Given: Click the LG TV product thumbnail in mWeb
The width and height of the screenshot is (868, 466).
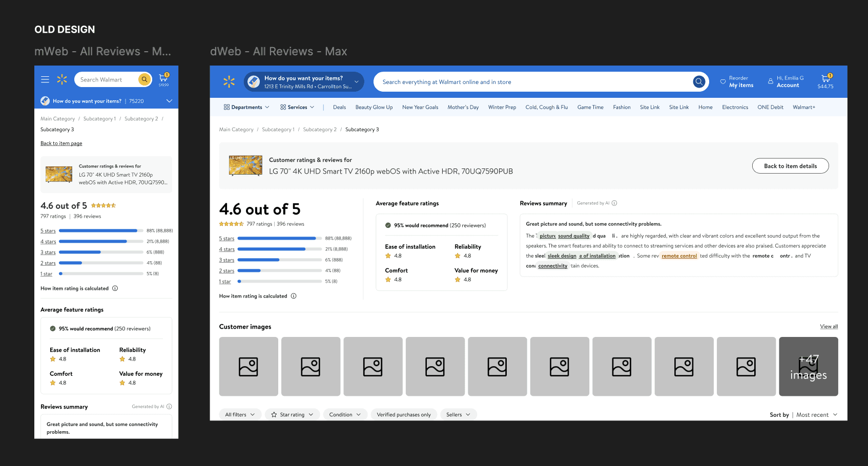Looking at the screenshot, I should (x=59, y=174).
